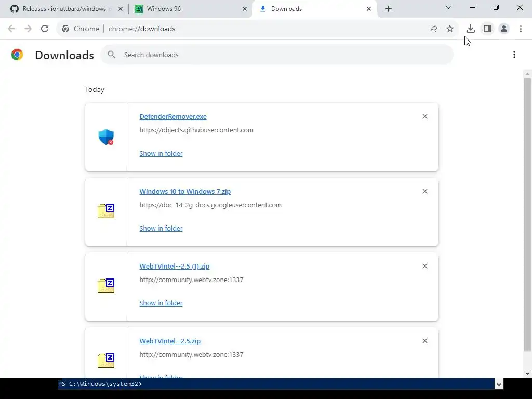532x399 pixels.
Task: Remove DefenderRemover.exe from the list
Action: click(425, 116)
